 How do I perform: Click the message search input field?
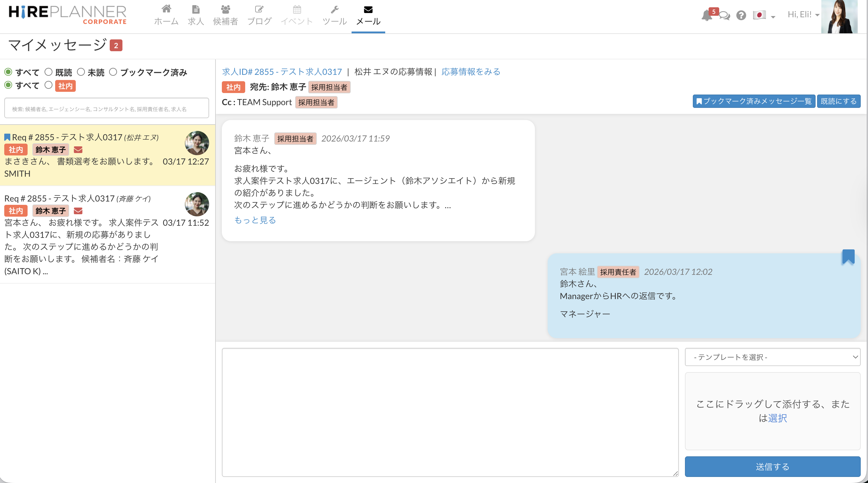tap(106, 108)
